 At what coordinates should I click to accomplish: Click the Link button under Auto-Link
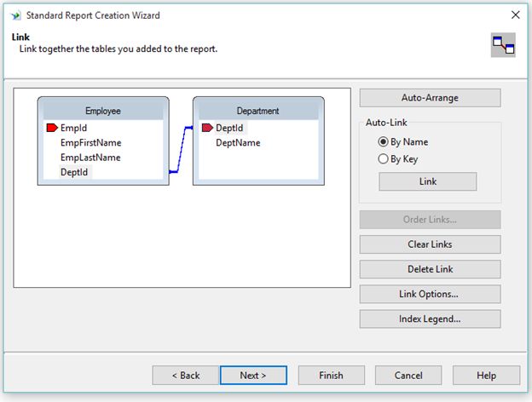(427, 181)
